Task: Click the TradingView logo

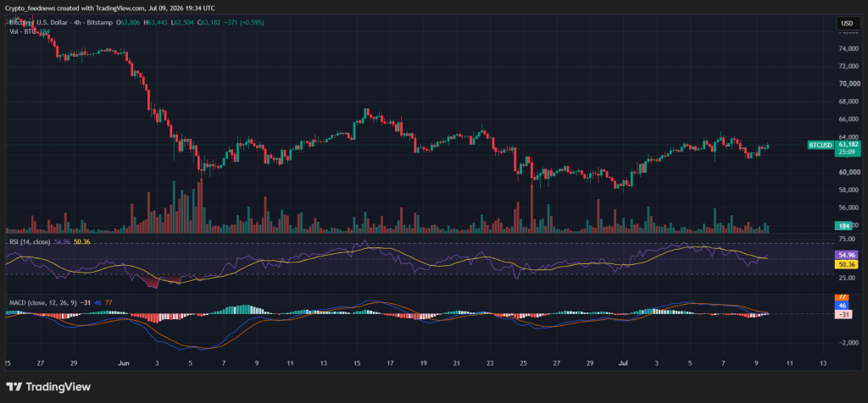Action: pos(48,387)
